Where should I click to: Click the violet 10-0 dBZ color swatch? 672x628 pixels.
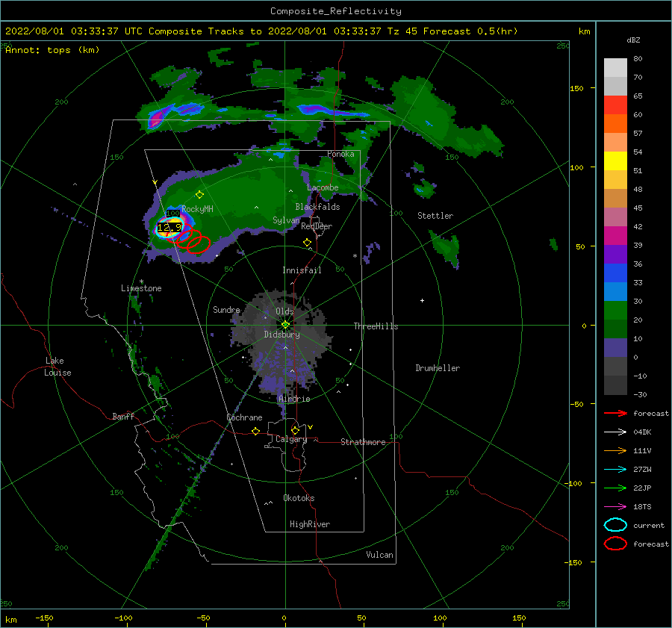(x=615, y=348)
